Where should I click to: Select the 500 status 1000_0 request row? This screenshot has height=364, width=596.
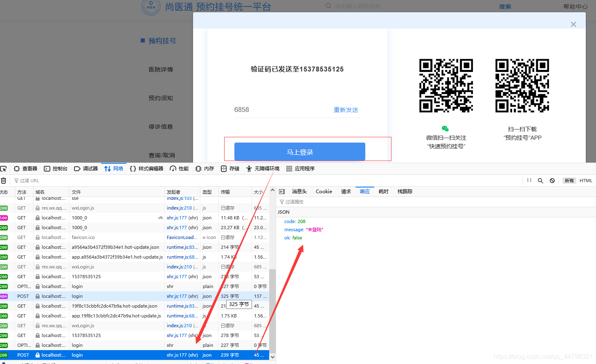[135, 218]
